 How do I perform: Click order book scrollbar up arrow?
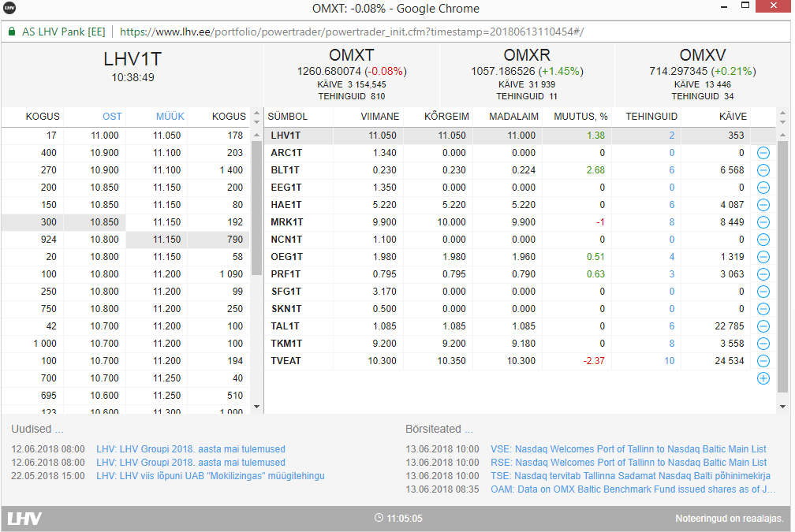pos(256,135)
